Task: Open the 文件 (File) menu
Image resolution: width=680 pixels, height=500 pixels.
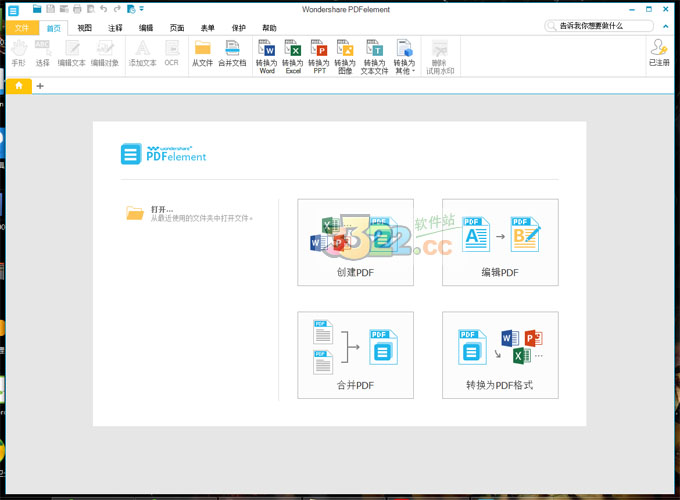Action: [x=22, y=28]
